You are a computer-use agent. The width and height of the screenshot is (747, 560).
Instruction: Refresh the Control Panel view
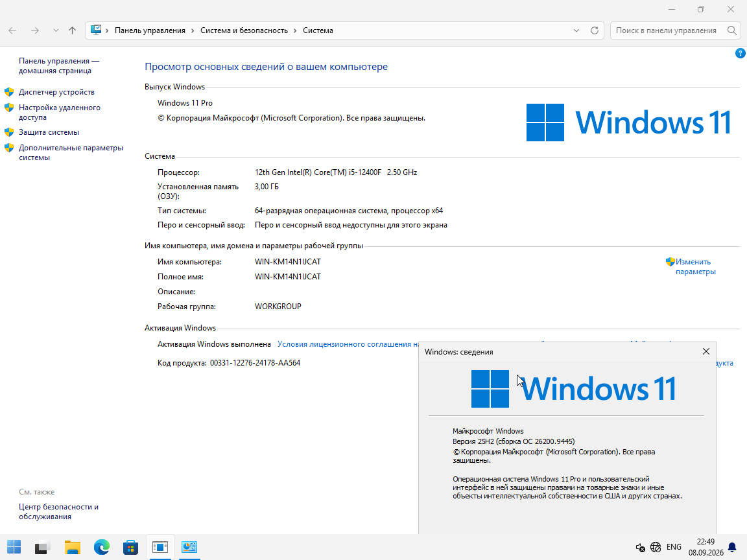[595, 30]
